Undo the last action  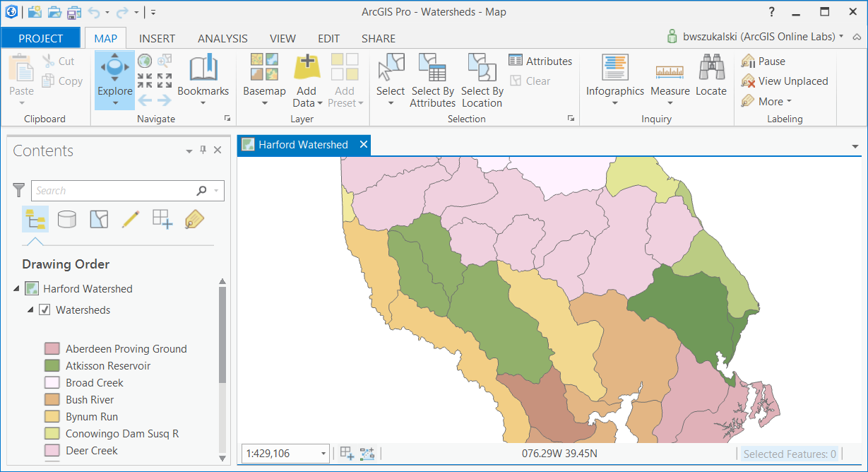94,12
